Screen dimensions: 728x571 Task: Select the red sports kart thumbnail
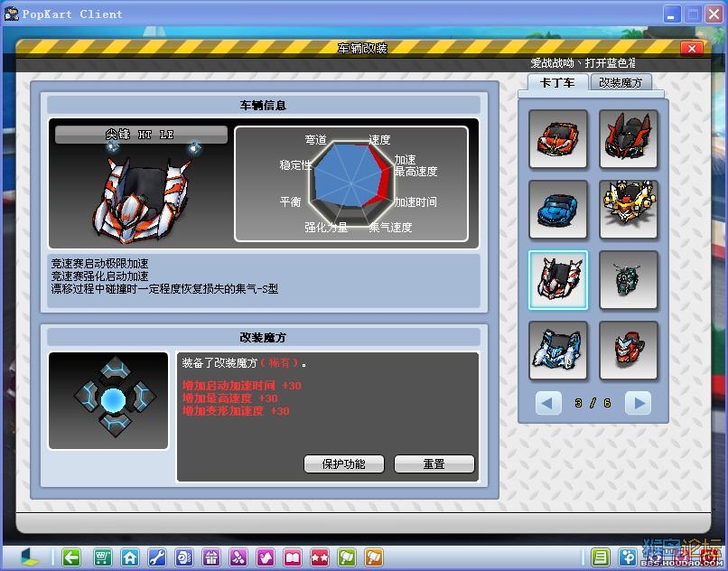click(x=558, y=138)
